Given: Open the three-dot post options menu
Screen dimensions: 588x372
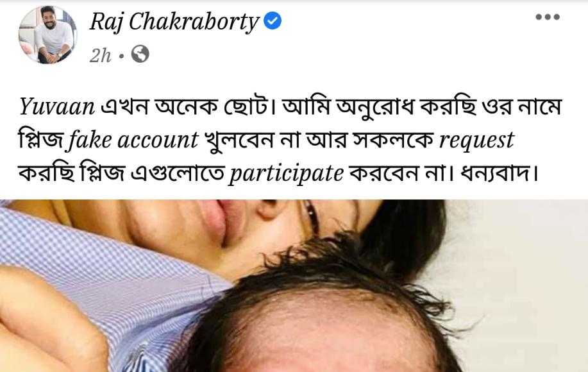Looking at the screenshot, I should point(548,17).
